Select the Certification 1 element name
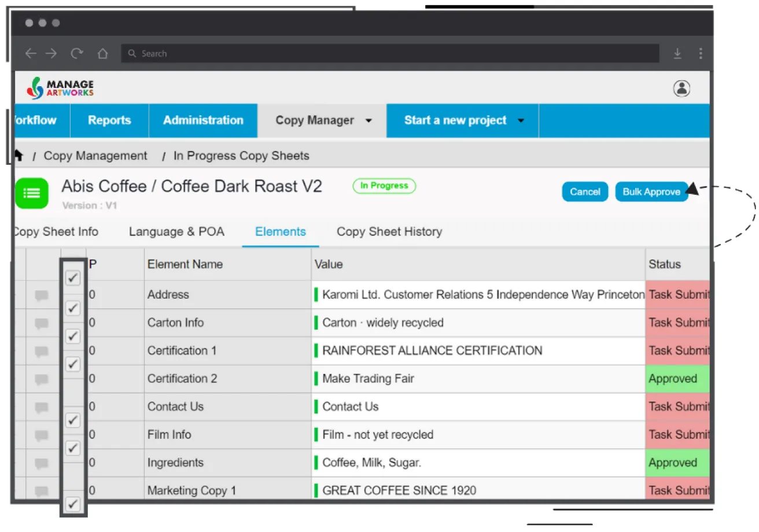759x532 pixels. [228, 350]
